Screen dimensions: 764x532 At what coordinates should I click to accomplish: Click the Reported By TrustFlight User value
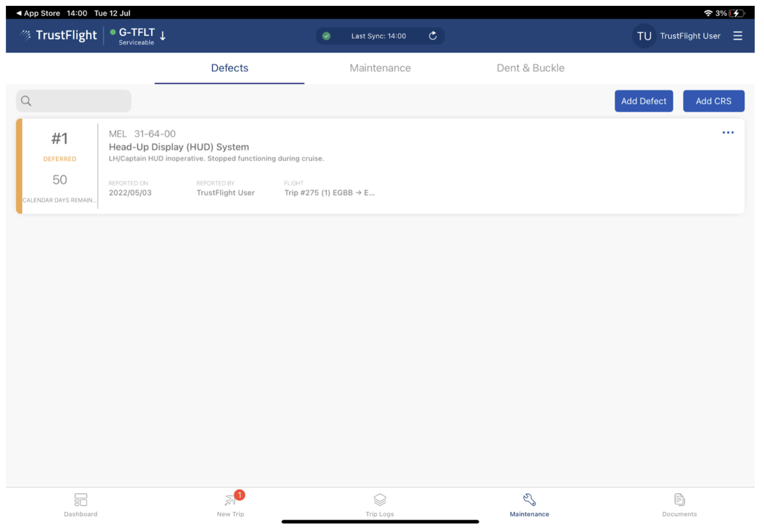225,193
